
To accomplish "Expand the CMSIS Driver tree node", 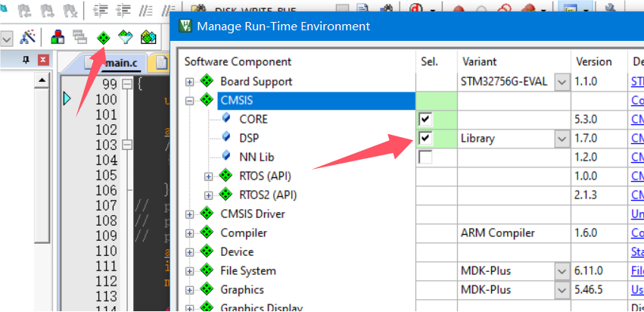I will [189, 214].
